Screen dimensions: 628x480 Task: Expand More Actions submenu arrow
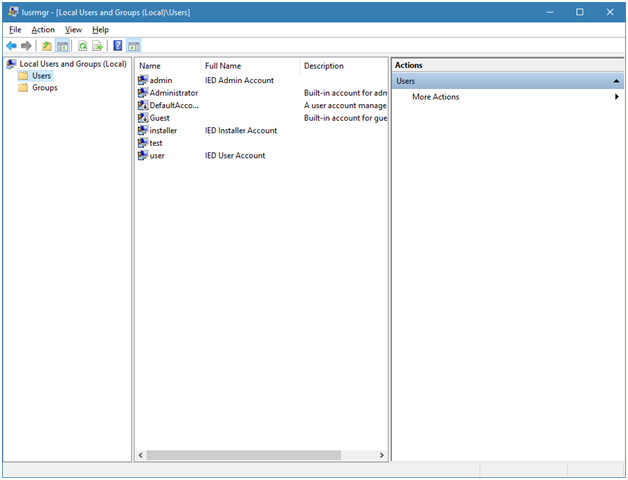click(x=616, y=97)
